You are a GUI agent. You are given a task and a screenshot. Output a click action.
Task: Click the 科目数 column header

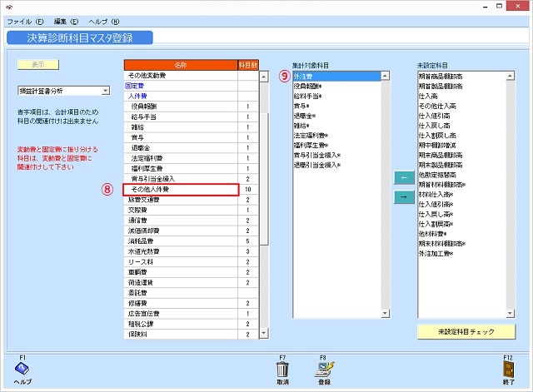pyautogui.click(x=248, y=65)
